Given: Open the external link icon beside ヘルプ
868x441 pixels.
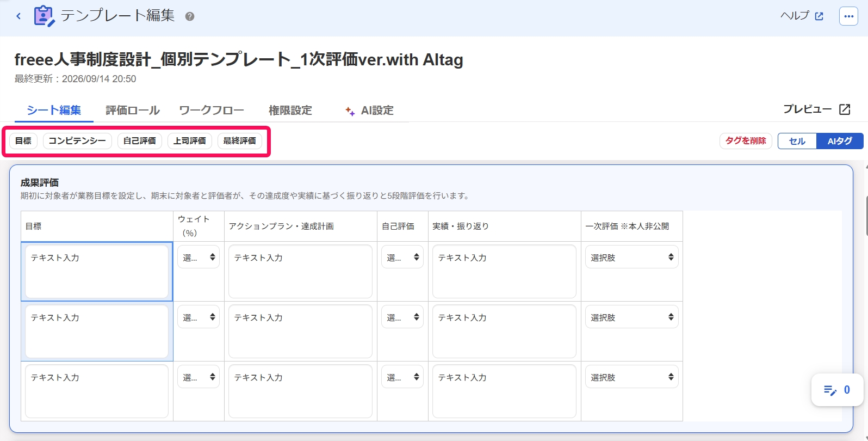Looking at the screenshot, I should (819, 16).
